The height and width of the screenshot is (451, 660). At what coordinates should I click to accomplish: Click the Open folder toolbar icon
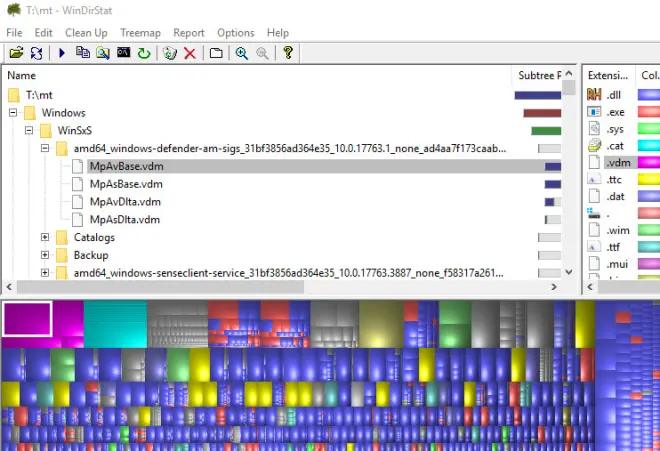point(16,53)
